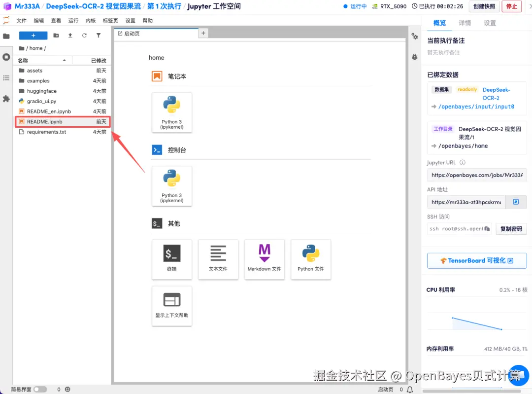Open DeepSeek-OCR-2 视觉因果流 breadcrumb link
532x394 pixels.
93,6
